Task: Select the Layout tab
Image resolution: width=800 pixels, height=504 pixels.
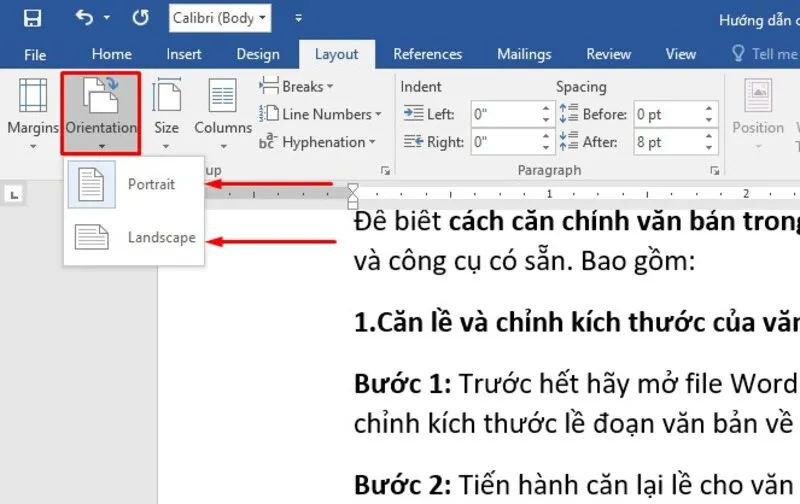Action: click(336, 55)
